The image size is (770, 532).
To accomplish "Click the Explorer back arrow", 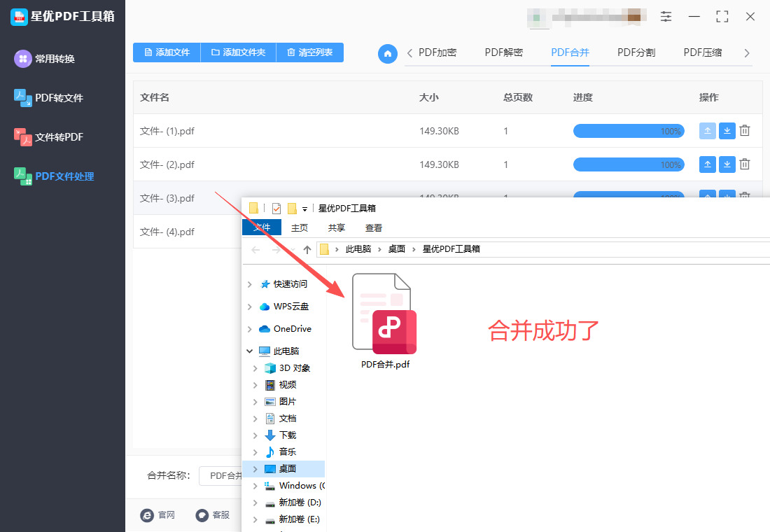I will [255, 249].
